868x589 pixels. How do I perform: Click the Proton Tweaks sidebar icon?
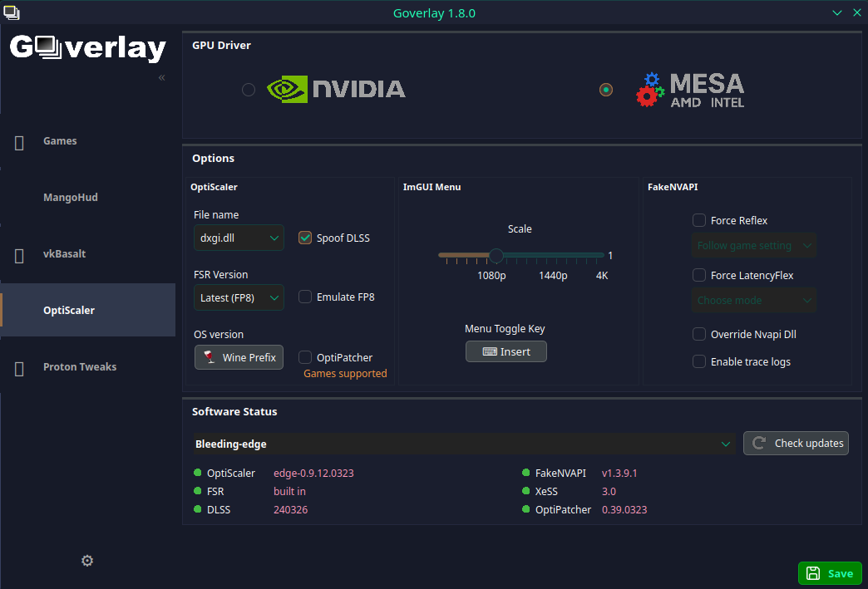(x=19, y=369)
